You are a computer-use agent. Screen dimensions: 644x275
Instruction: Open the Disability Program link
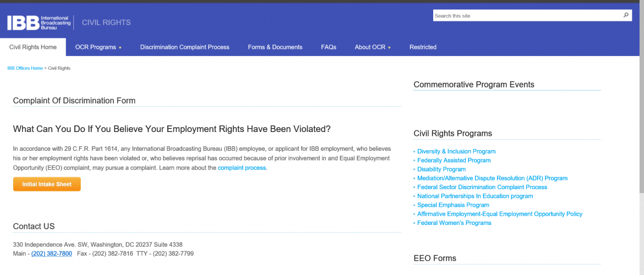point(441,169)
